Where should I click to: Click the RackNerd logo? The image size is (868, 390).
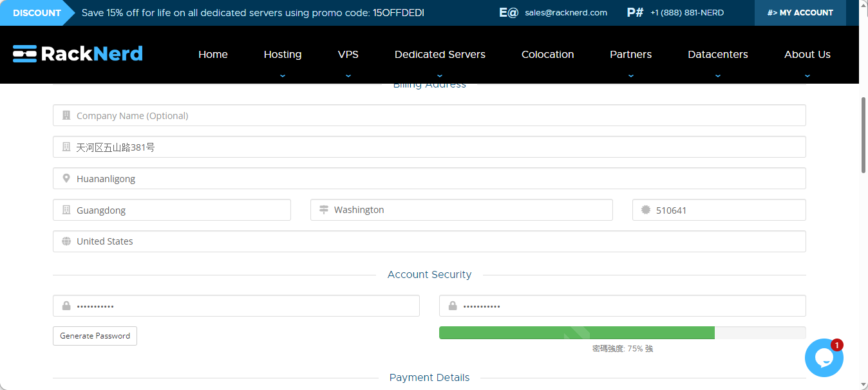click(x=78, y=54)
